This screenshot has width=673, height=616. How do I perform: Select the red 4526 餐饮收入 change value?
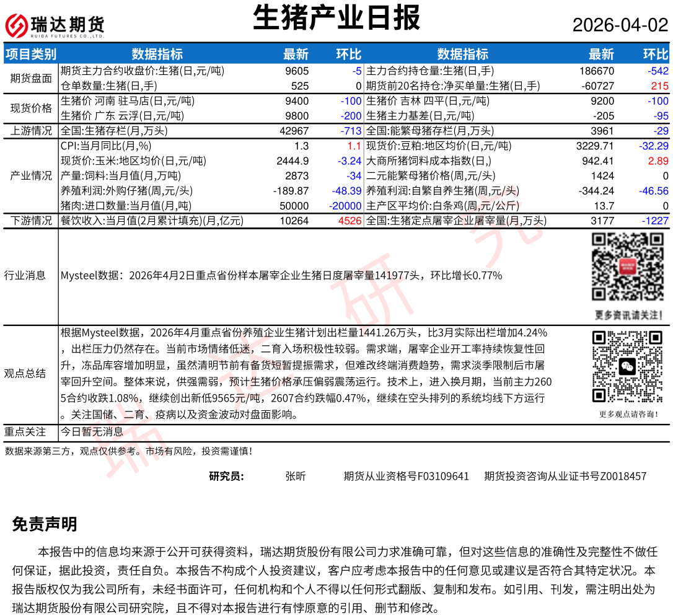click(350, 221)
